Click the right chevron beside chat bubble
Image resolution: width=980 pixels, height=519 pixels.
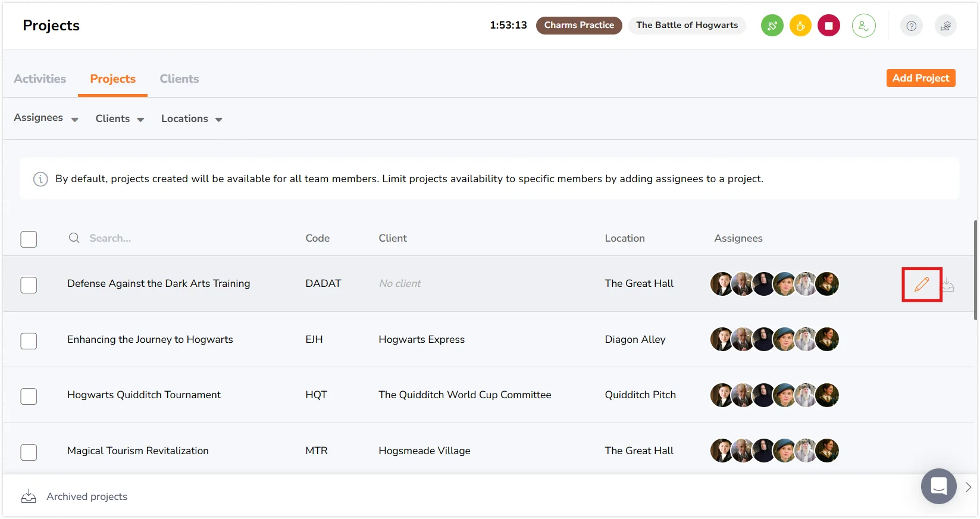968,487
